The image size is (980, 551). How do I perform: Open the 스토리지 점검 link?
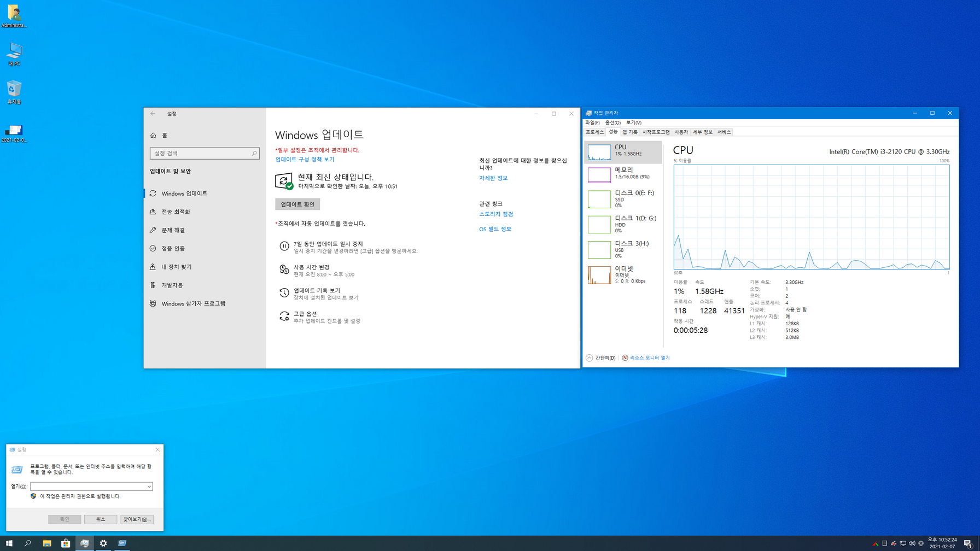(496, 214)
